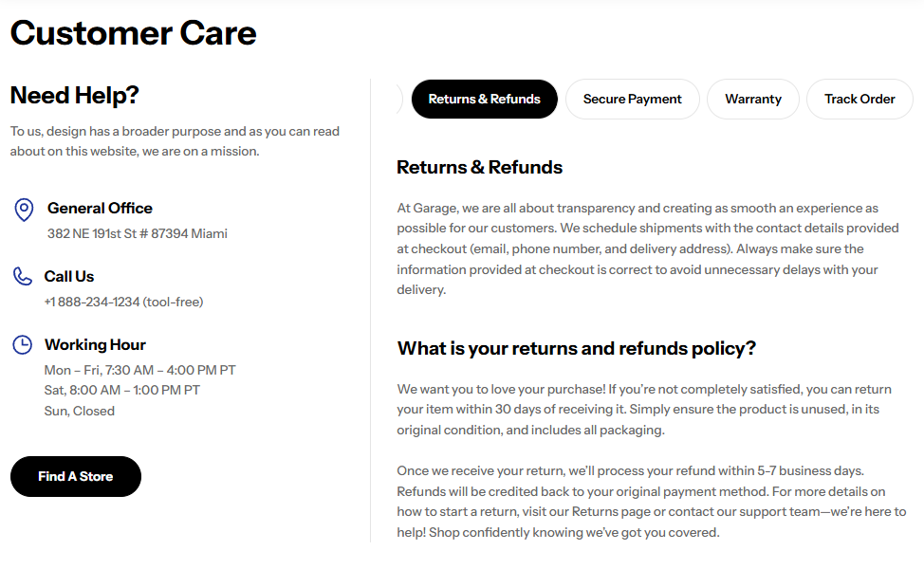Click the Working Hour heading
924x569 pixels.
95,344
